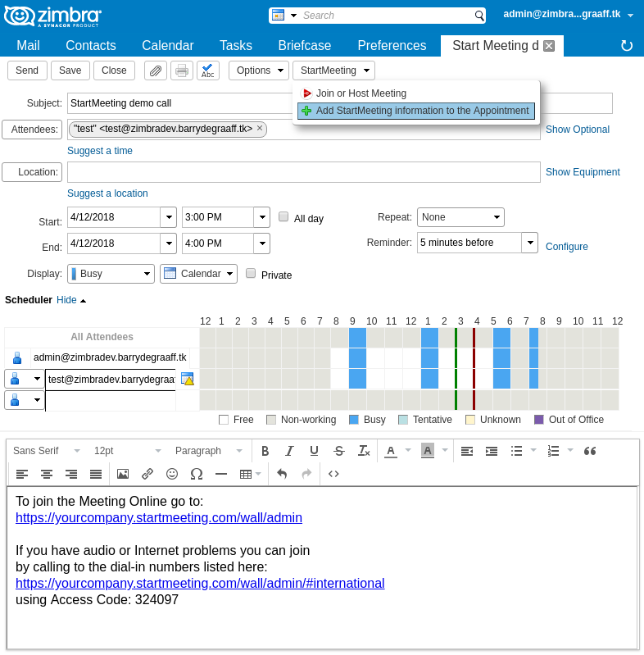
Task: Open end date dropdown
Action: click(169, 243)
